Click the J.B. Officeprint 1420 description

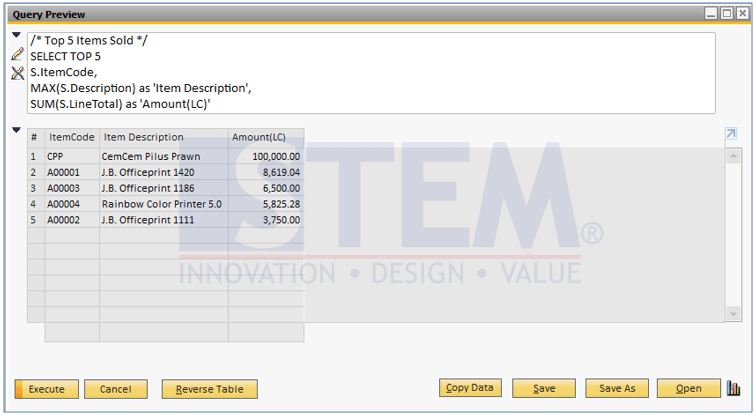(x=164, y=172)
